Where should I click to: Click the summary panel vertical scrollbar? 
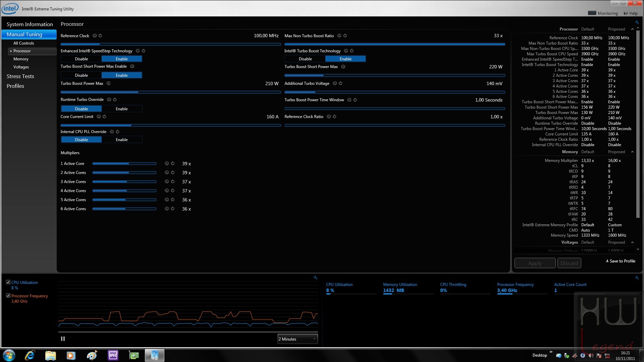[638, 124]
